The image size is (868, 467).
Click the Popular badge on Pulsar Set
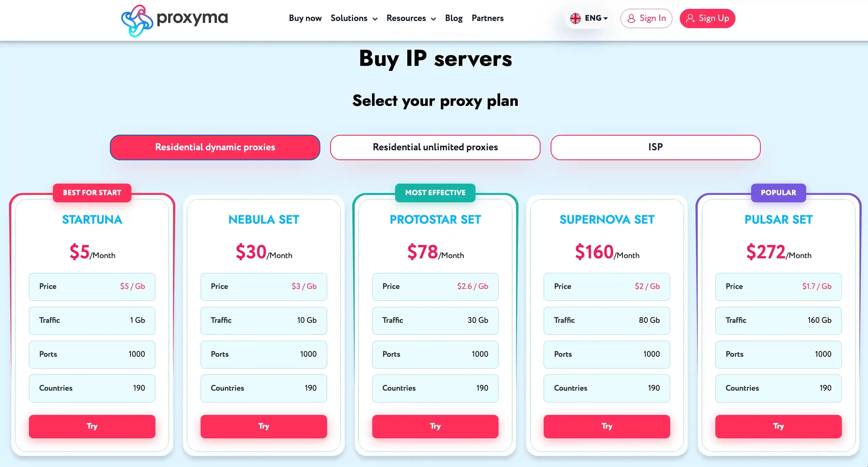click(x=778, y=192)
